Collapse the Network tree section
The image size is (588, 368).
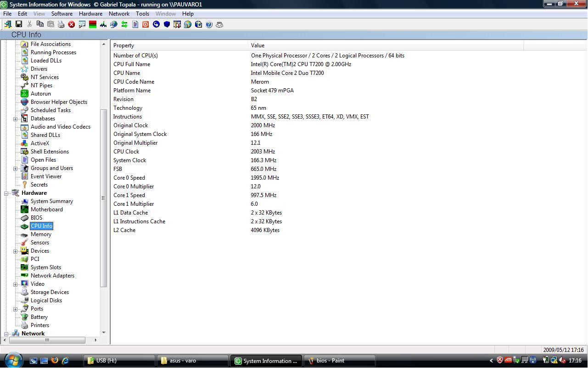(x=6, y=334)
